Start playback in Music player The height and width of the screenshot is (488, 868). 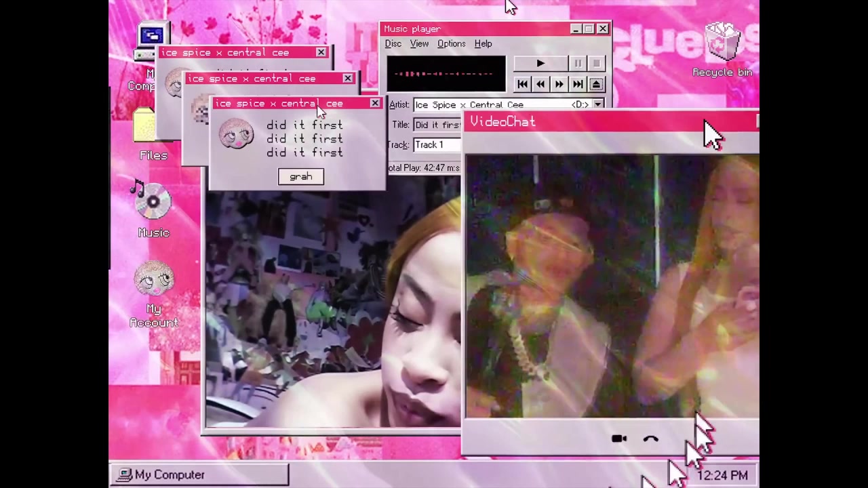click(540, 64)
